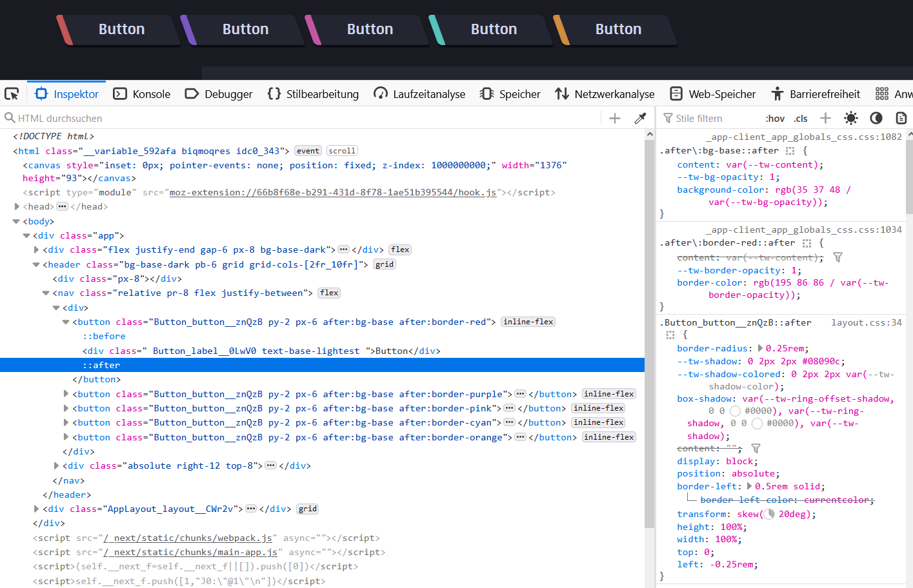Open the Barrierefreiheit tab

point(816,94)
